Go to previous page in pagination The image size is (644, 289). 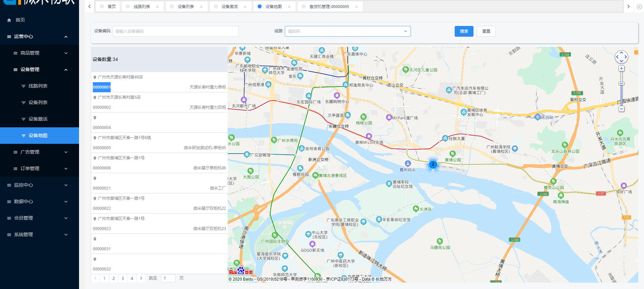click(95, 278)
